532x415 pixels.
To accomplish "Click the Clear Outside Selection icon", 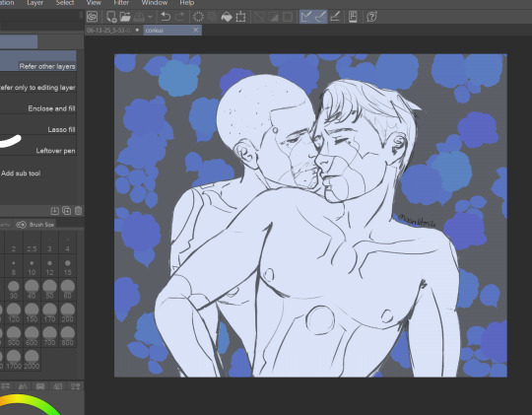I will click(213, 17).
